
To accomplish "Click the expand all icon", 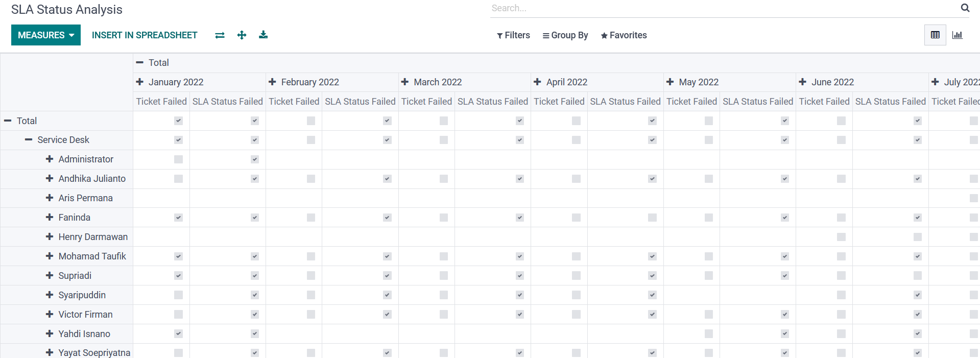I will point(242,35).
